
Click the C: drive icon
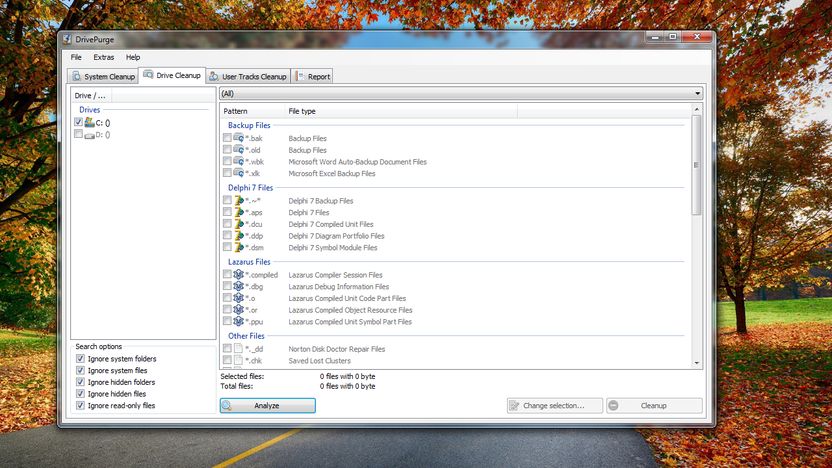(x=90, y=123)
